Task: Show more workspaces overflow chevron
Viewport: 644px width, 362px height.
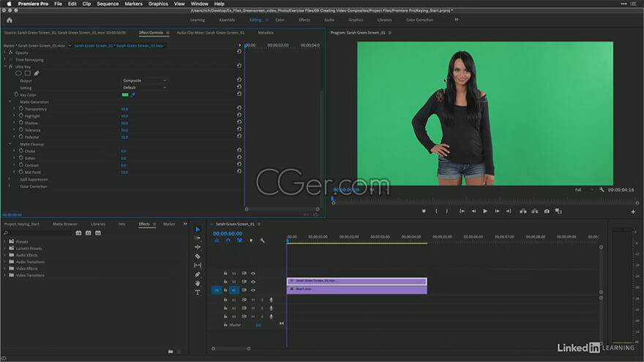Action: (x=457, y=20)
